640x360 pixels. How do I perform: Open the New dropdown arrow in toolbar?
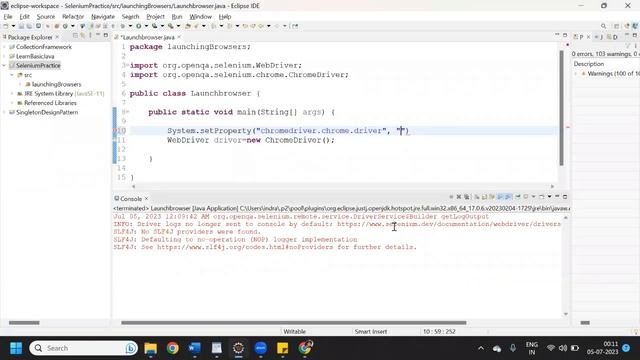[13, 26]
